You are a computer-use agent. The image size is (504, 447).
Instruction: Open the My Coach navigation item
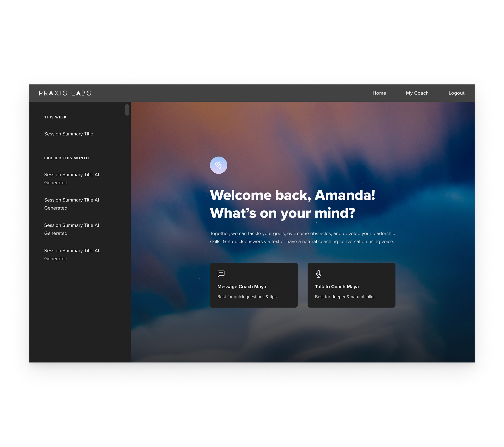coord(417,93)
